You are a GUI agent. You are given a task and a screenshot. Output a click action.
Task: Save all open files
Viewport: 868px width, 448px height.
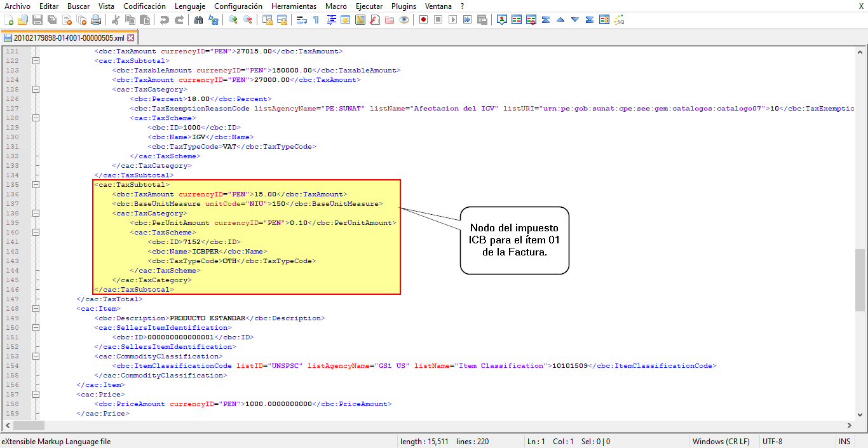(x=51, y=20)
